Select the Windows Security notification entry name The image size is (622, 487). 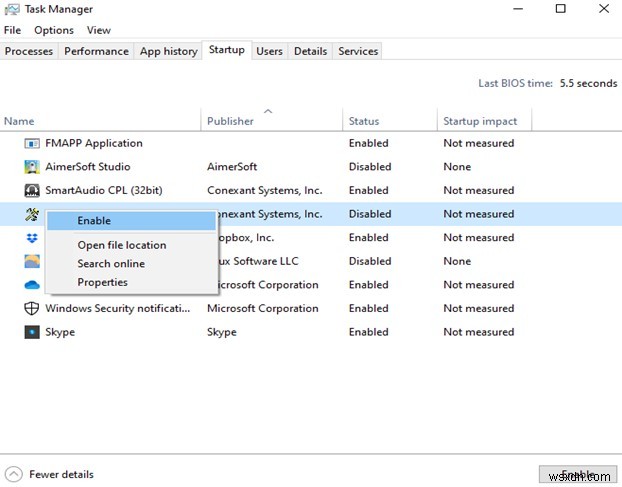(x=118, y=308)
